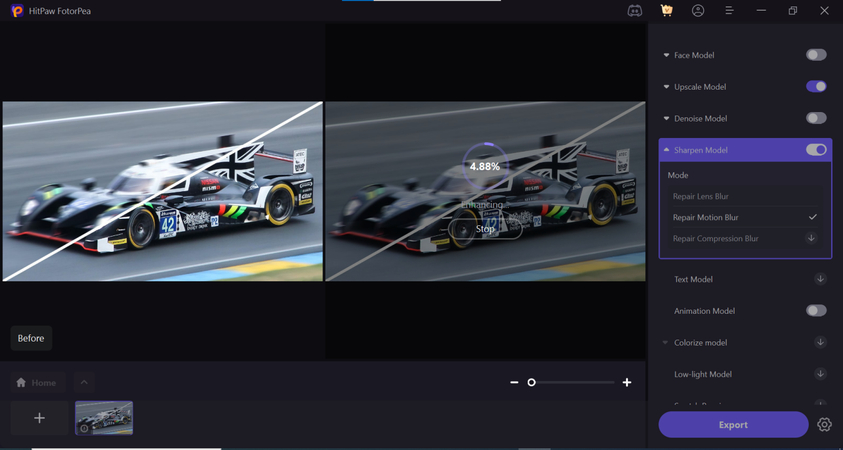
Task: Go to Home
Action: 38,383
